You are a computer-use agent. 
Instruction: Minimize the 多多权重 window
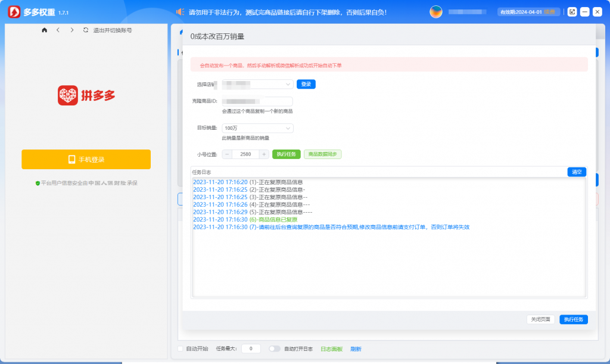pos(584,12)
